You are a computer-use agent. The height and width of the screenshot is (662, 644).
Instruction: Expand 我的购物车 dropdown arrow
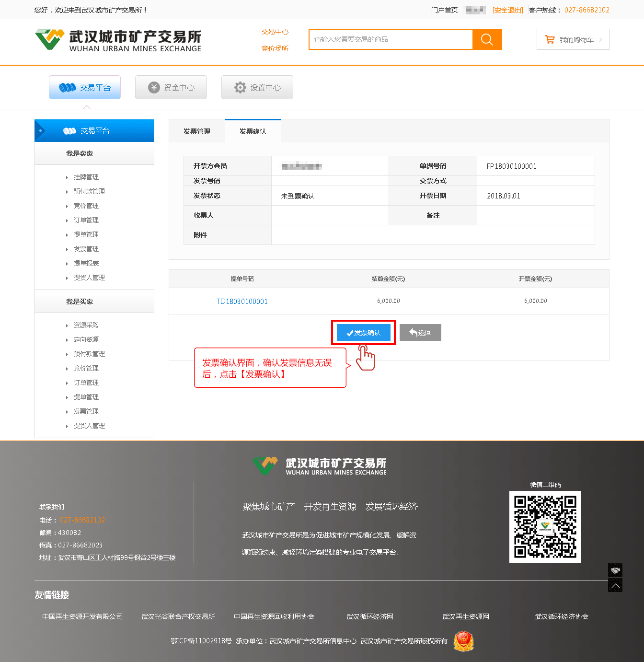pos(601,40)
